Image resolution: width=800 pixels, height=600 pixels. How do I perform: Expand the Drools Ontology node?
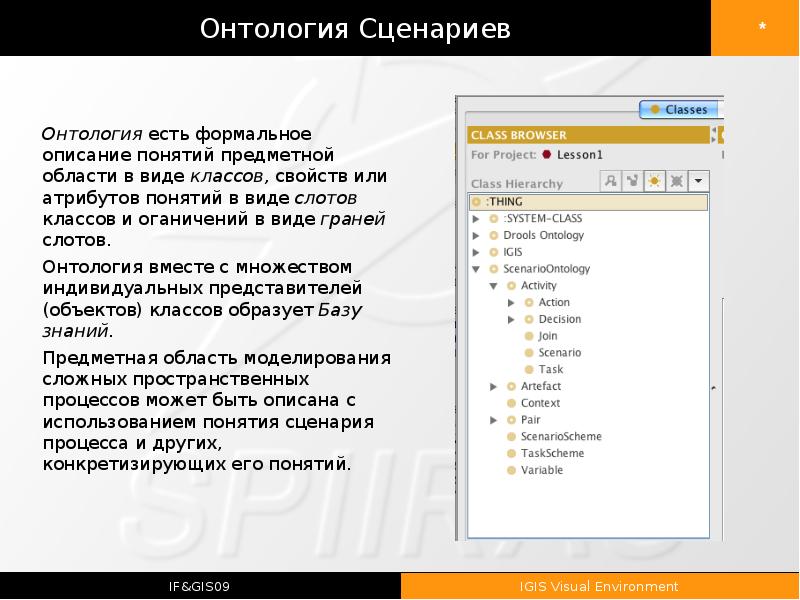click(476, 236)
